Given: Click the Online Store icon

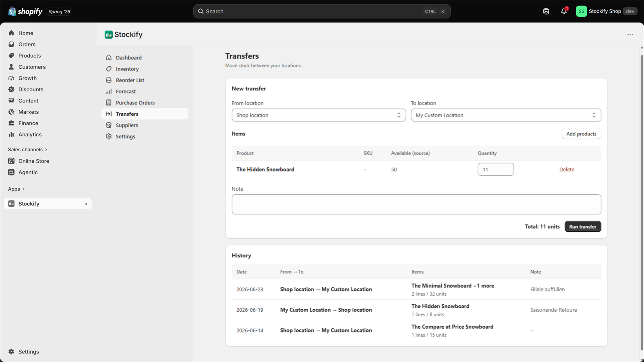Looking at the screenshot, I should (x=11, y=161).
